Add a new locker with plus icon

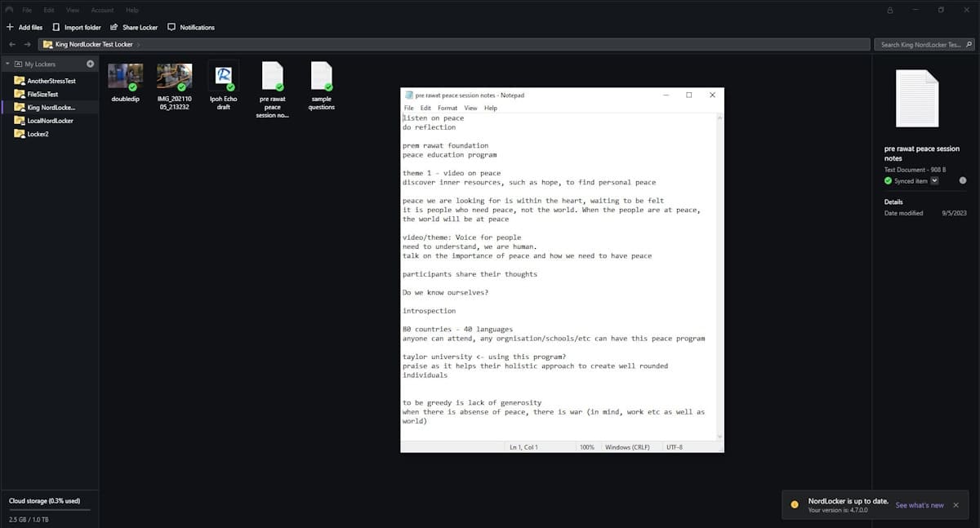[x=91, y=64]
